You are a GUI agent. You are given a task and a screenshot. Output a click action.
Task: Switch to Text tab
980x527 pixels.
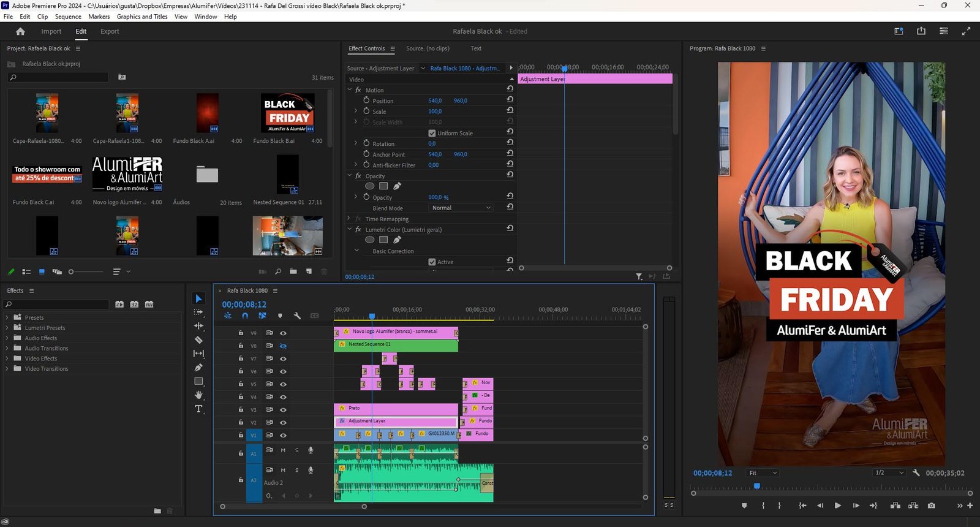tap(476, 48)
